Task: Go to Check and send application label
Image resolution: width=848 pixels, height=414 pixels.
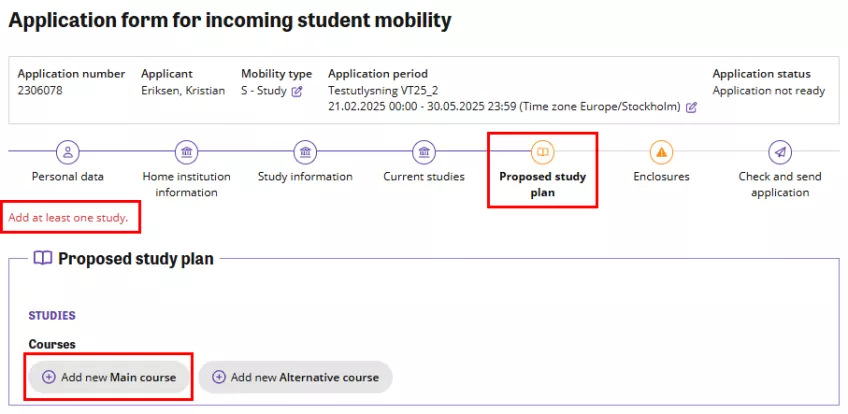Action: pos(780,184)
